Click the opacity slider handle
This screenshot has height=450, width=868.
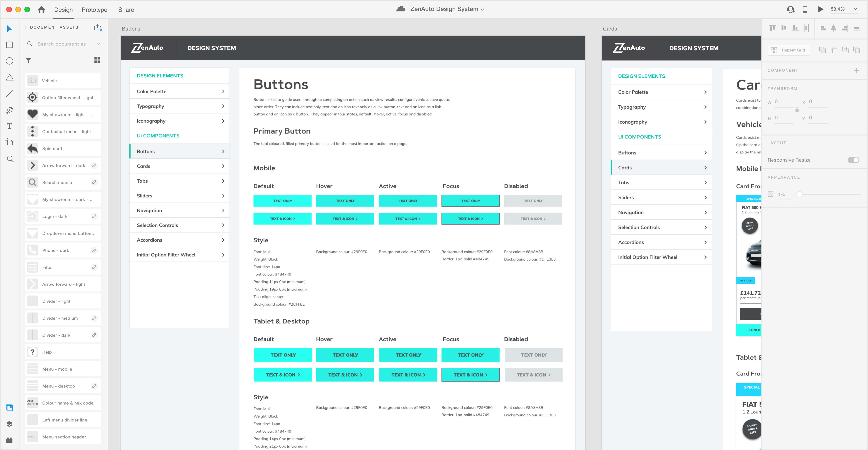point(799,194)
